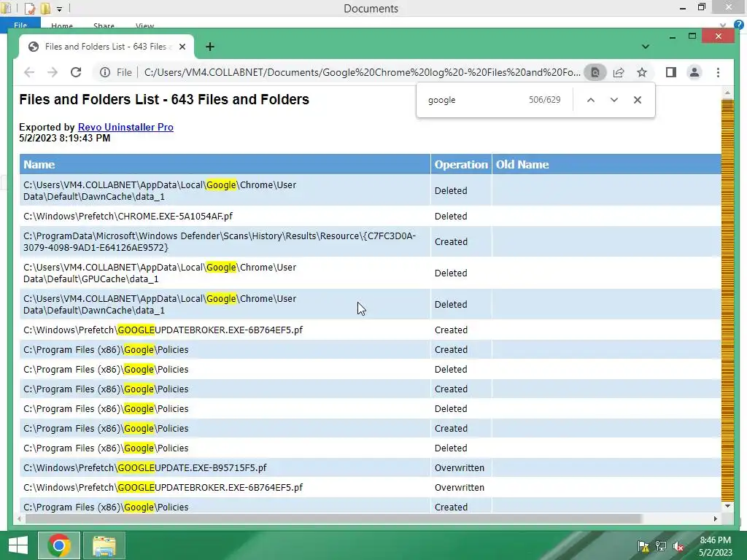Click the Operation column header
Viewport: 747px width, 560px height.
point(461,164)
